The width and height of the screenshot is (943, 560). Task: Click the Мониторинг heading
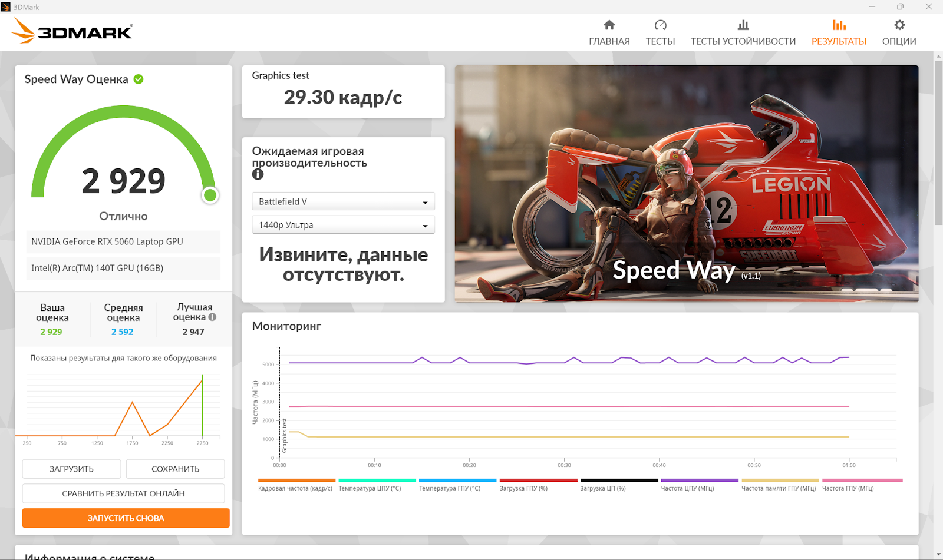tap(286, 326)
